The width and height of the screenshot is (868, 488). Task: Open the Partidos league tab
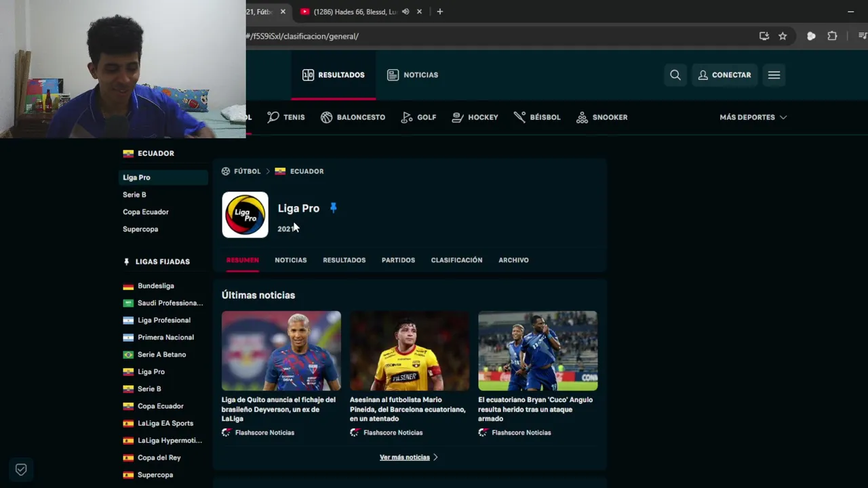[x=398, y=260]
